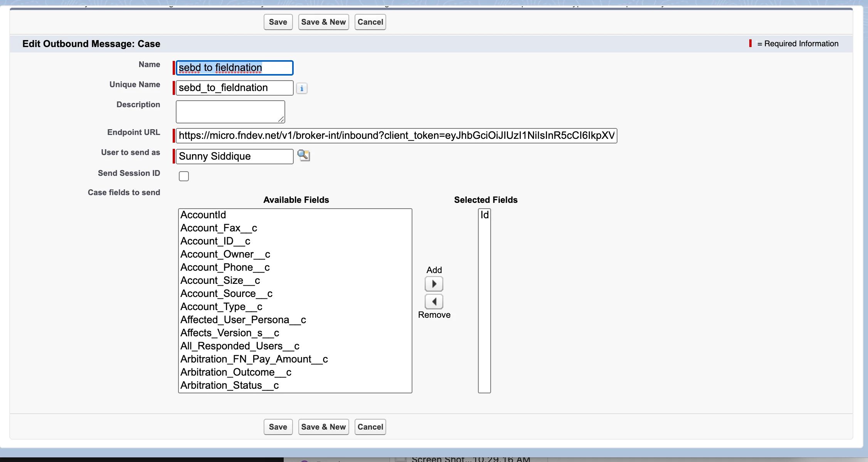Select Account_Owner__c in Available Fields
The width and height of the screenshot is (868, 462).
coord(225,254)
